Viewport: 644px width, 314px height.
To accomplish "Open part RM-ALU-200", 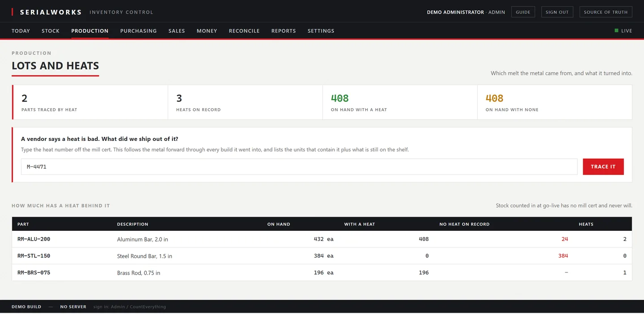I will (34, 239).
